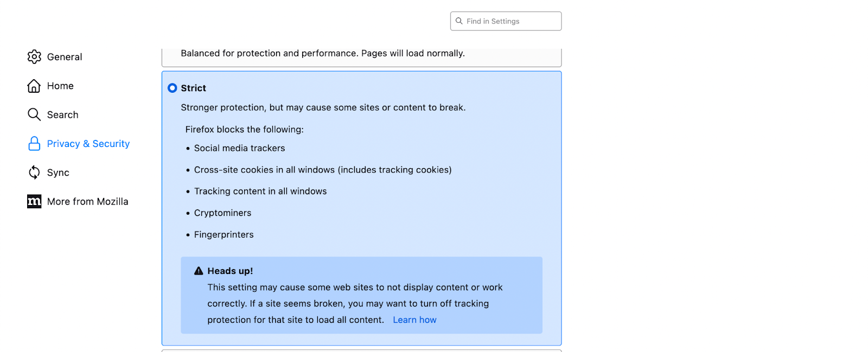This screenshot has width=868, height=352.
Task: Click the magnifier icon inside Find in Settings
Action: click(x=459, y=21)
